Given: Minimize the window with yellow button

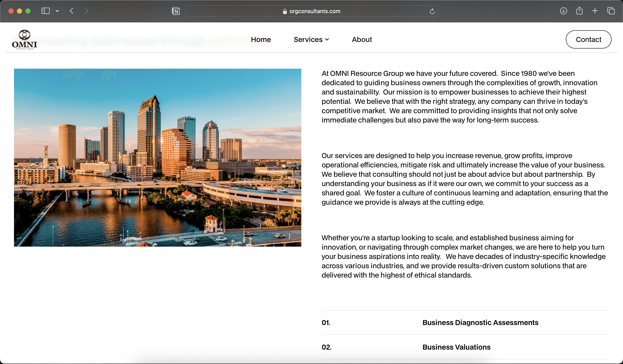Looking at the screenshot, I should (19, 11).
